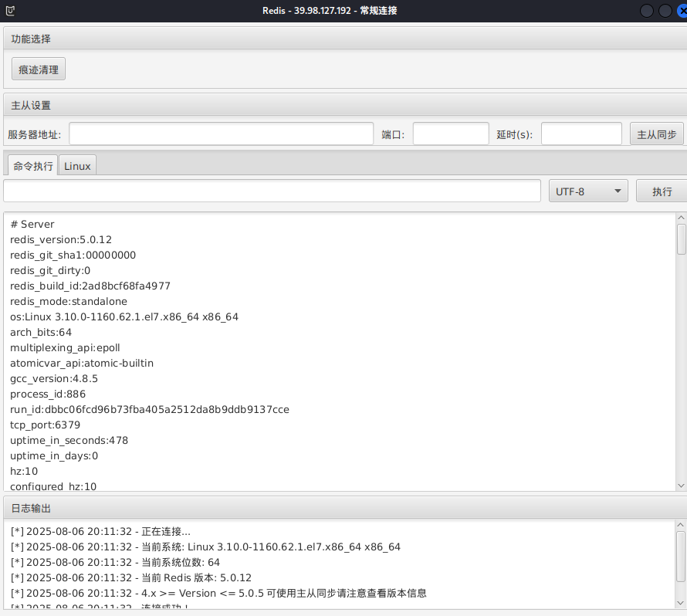Screen dimensions: 687x616
Task: Click the command output scrollbar thumb
Action: 681,239
